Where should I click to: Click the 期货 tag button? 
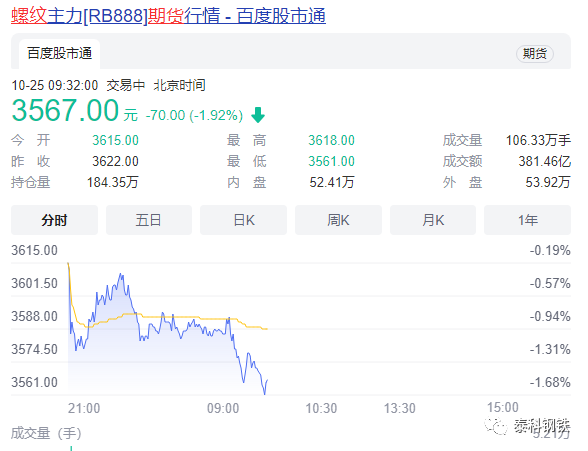535,54
